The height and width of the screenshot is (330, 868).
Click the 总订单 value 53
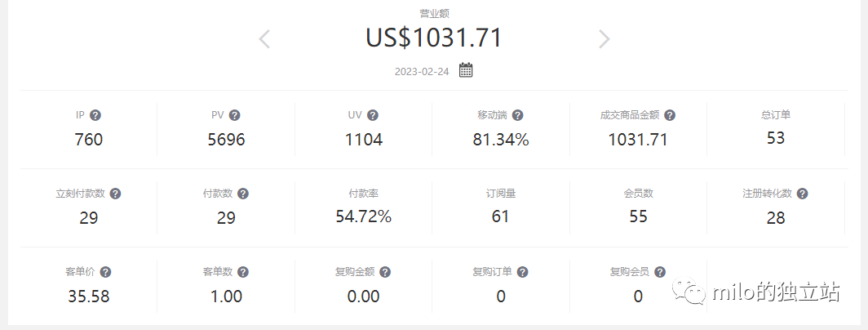click(776, 138)
